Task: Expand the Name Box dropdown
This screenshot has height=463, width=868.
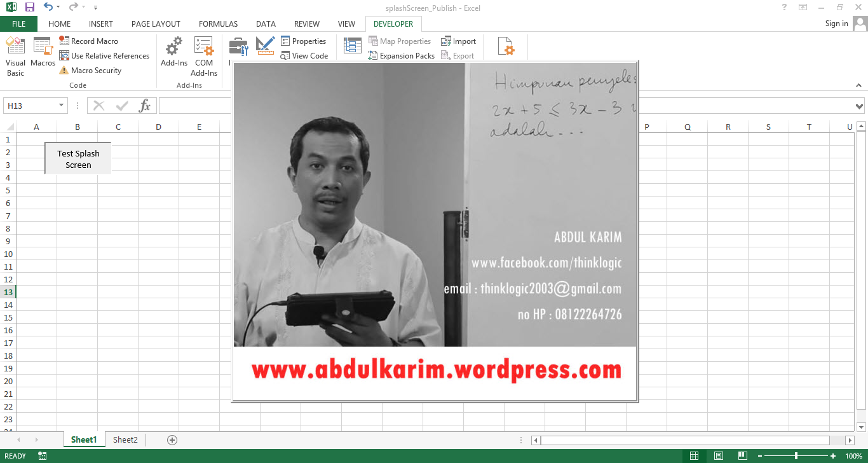Action: [62, 106]
